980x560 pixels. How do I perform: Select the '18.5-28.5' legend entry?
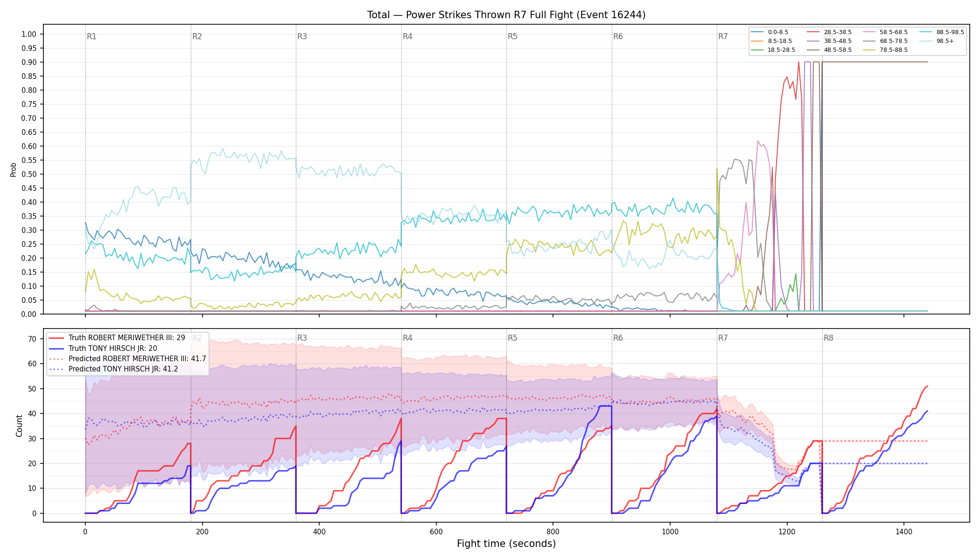coord(773,50)
